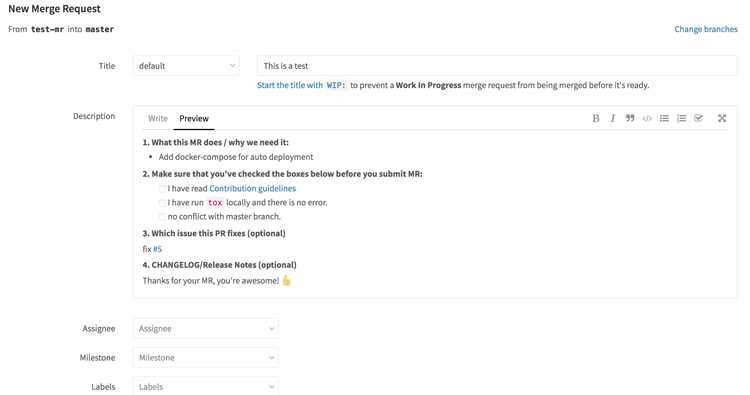Click 'Thanks for your MR, you're awesome!' text
The image size is (750, 395).
coord(210,281)
